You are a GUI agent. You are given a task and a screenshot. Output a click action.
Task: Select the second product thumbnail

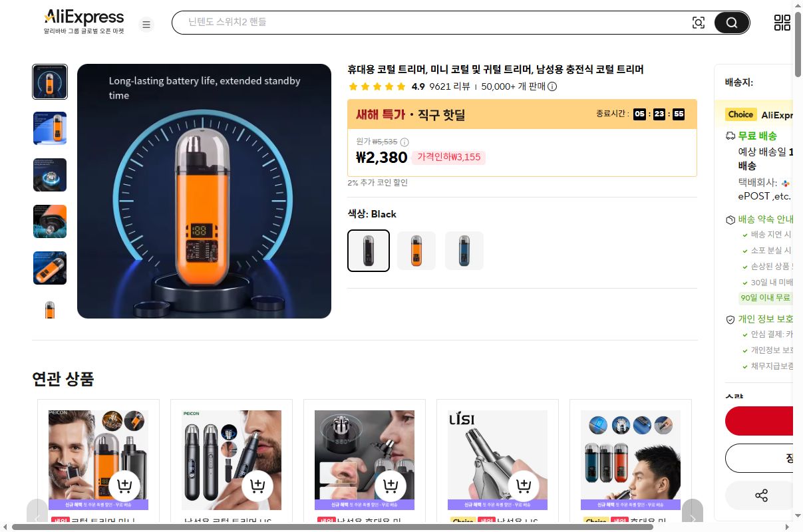tap(49, 128)
